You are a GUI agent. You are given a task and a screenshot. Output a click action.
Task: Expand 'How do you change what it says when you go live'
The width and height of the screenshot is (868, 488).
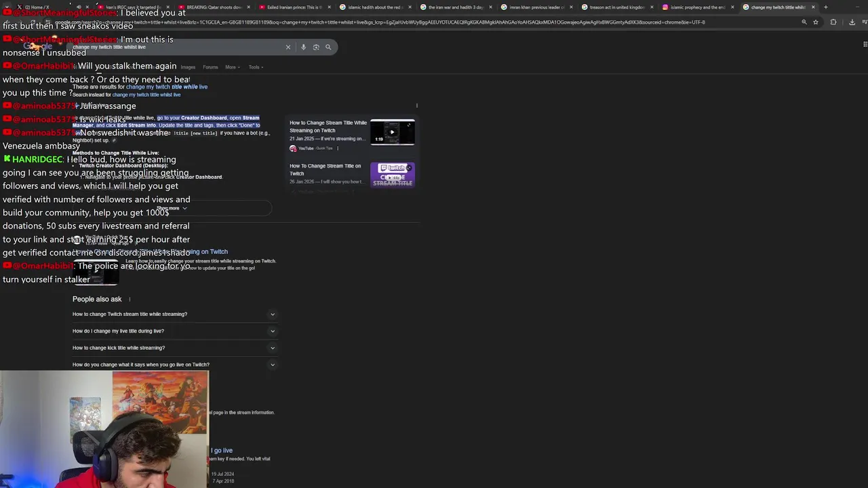[x=174, y=365]
